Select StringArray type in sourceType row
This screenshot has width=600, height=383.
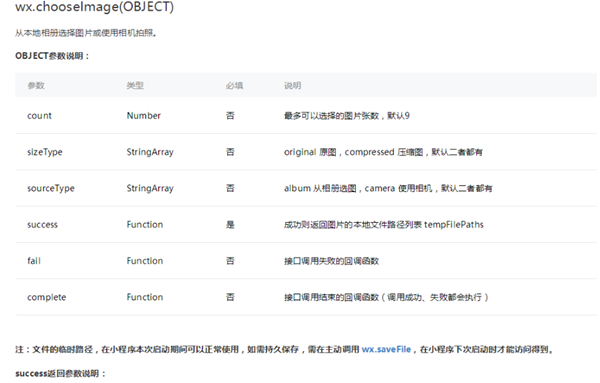pyautogui.click(x=150, y=188)
